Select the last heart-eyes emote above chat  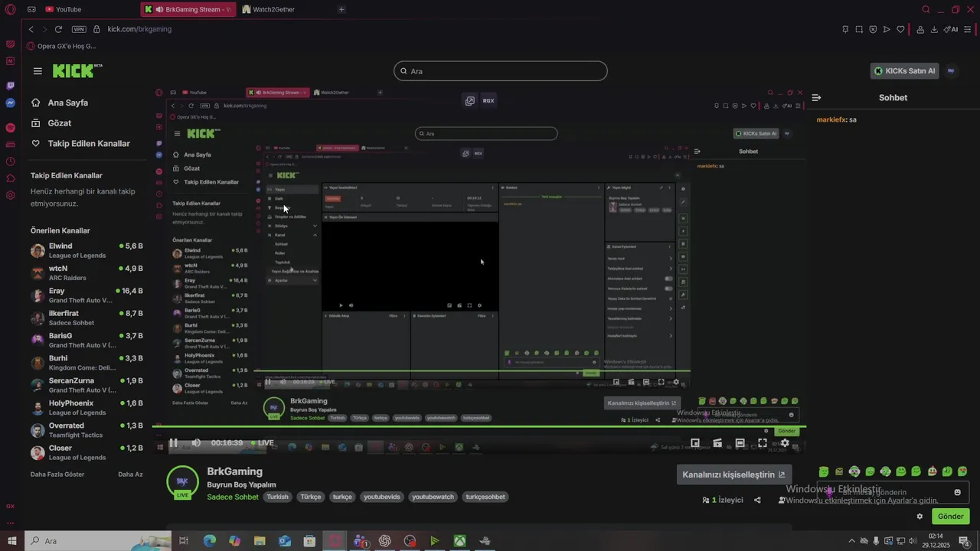(962, 471)
